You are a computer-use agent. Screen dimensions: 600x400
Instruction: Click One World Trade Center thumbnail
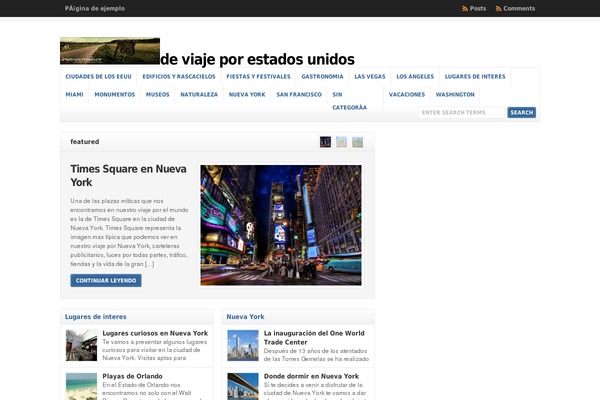[x=243, y=345]
